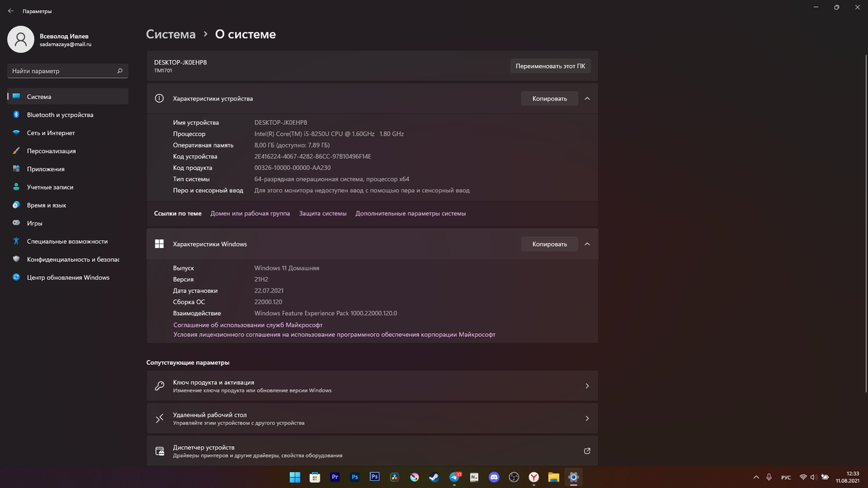Open the Система category in the sidebar
Image resolution: width=868 pixels, height=488 pixels.
(x=67, y=96)
